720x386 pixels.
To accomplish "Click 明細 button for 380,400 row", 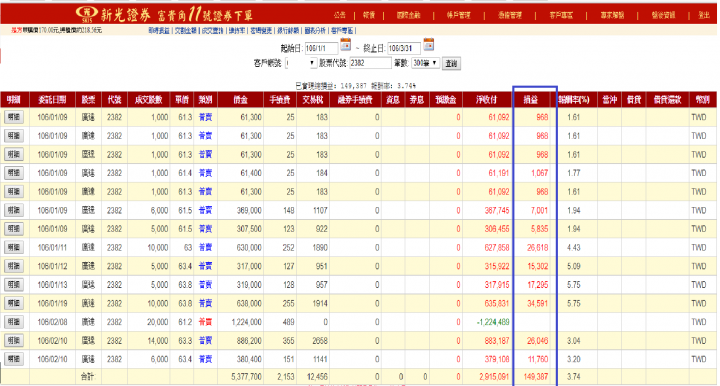I will [x=14, y=359].
